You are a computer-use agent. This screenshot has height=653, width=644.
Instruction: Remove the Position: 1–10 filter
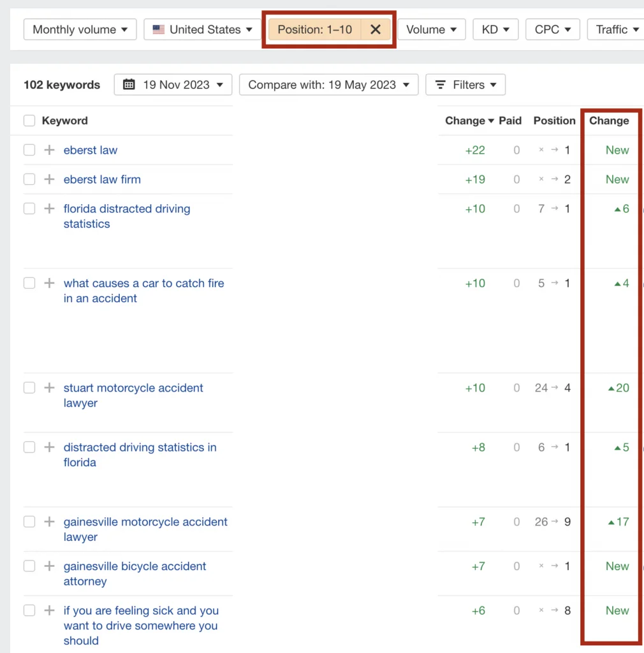[376, 29]
